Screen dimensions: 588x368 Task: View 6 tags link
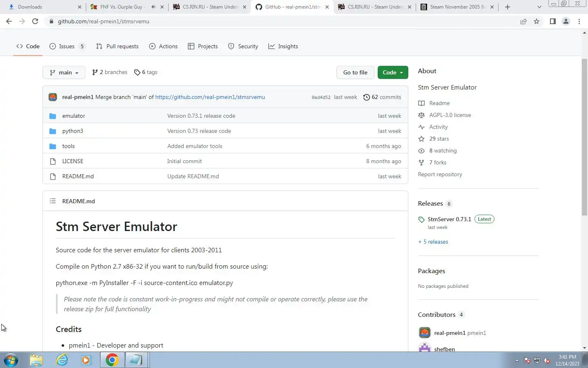146,72
